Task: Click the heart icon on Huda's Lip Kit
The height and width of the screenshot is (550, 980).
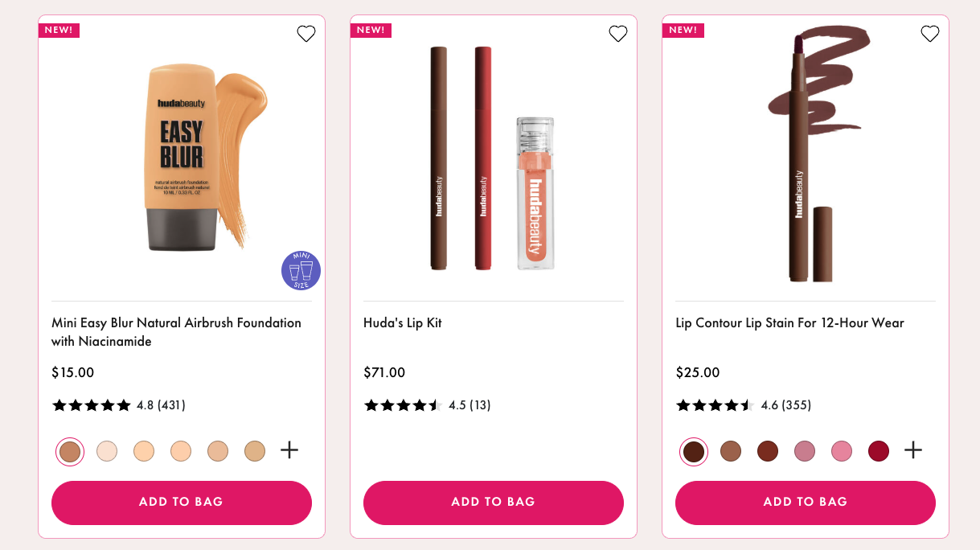Action: coord(618,34)
